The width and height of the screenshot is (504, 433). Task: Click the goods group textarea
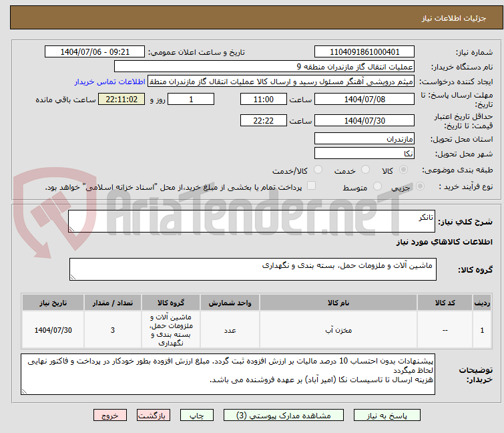point(253,269)
